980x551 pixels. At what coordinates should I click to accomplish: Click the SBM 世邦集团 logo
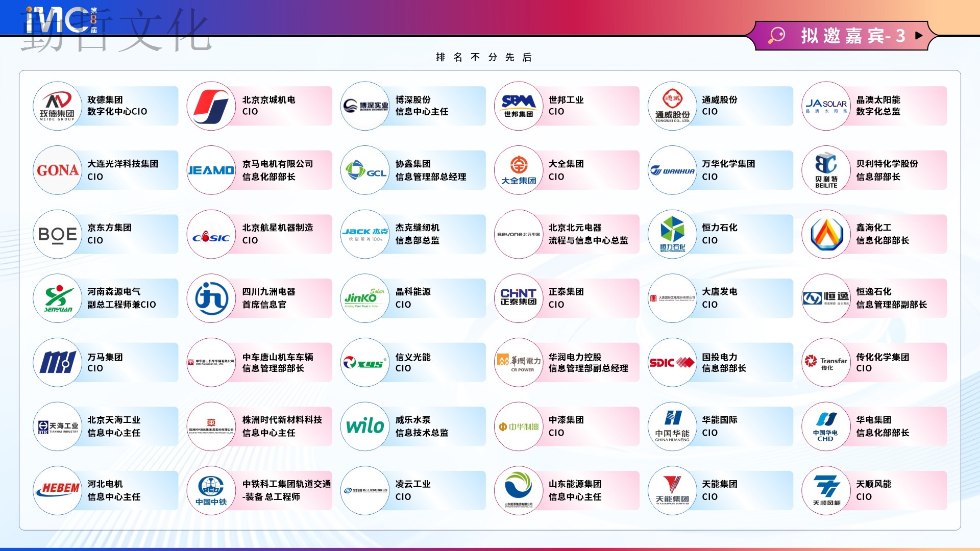pos(519,106)
